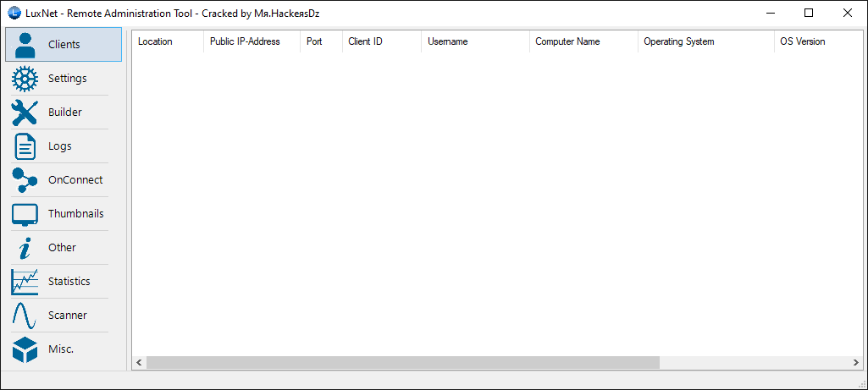Select the Scanner wave icon
Viewport: 868px width, 390px height.
pyautogui.click(x=25, y=316)
